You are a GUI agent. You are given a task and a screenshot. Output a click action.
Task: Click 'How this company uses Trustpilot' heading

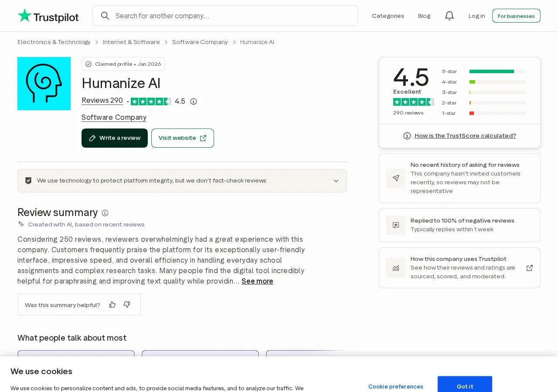tap(459, 259)
